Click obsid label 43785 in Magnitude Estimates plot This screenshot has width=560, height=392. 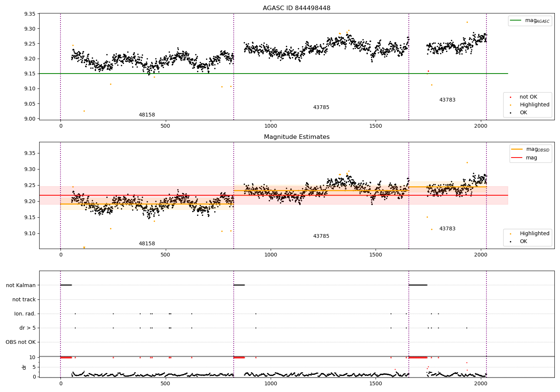(321, 236)
